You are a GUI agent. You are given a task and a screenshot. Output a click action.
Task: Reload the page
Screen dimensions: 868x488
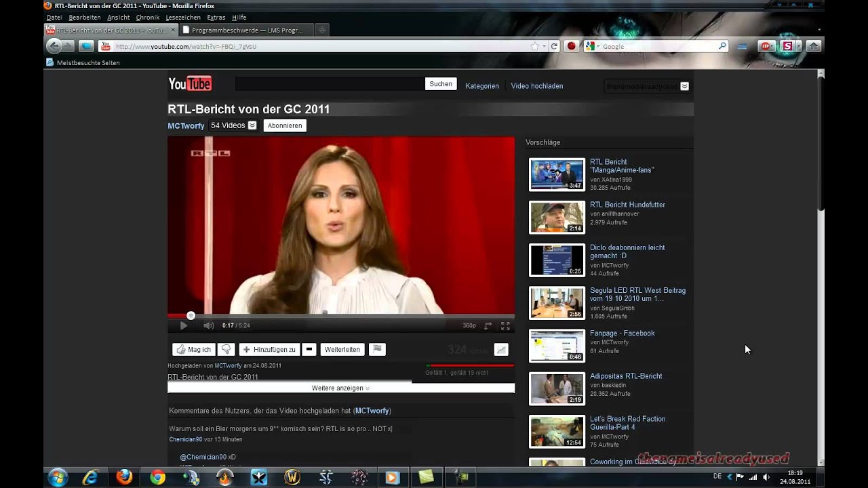554,47
